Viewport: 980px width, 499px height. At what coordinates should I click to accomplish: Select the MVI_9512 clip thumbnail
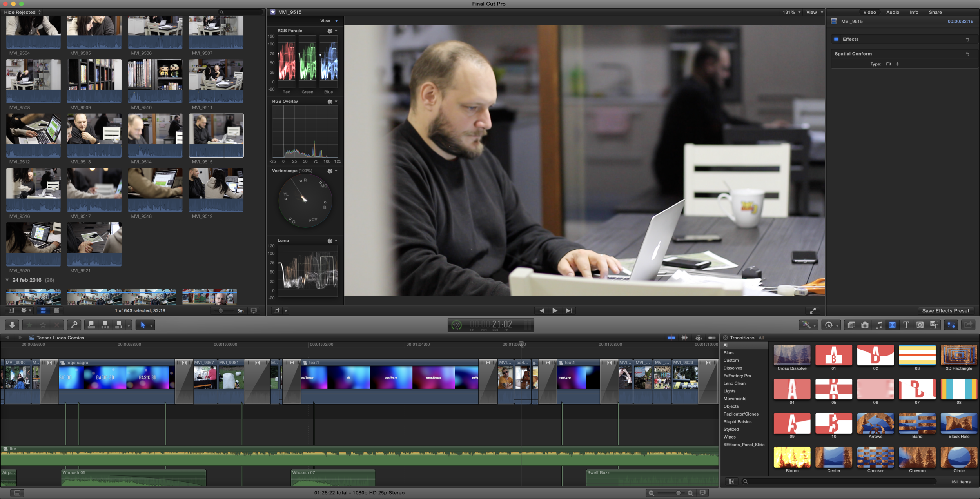[x=33, y=135]
